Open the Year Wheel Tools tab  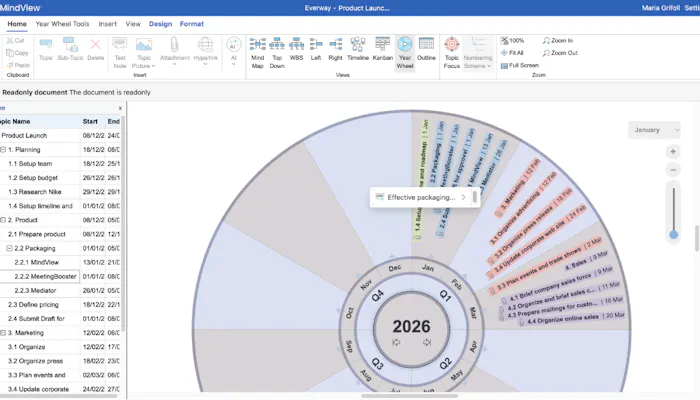click(x=62, y=24)
